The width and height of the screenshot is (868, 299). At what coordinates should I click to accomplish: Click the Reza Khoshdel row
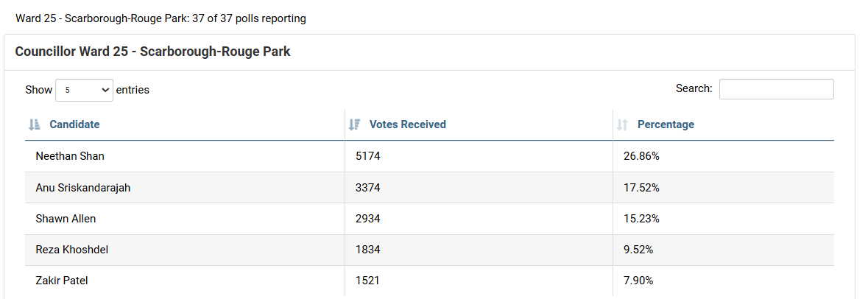(x=71, y=250)
